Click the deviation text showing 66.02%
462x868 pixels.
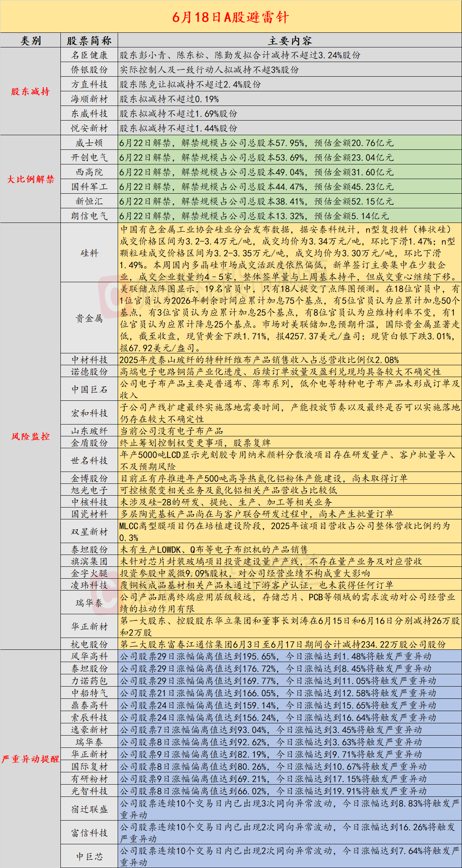(x=273, y=791)
